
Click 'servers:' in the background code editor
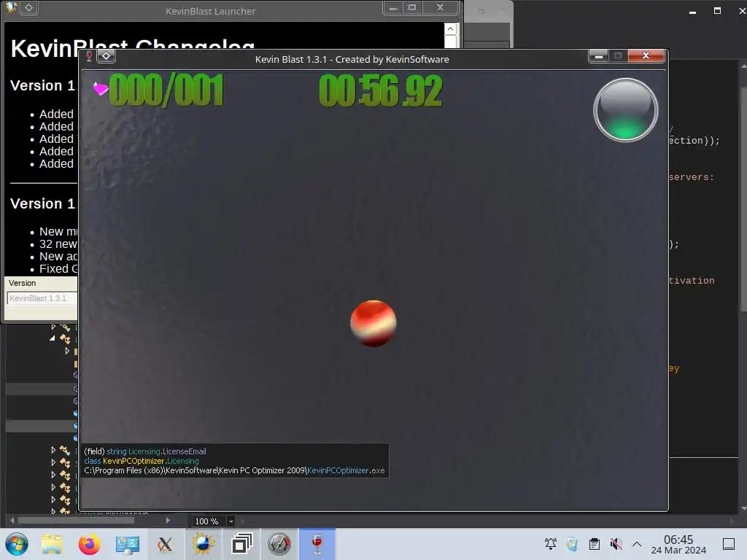point(692,177)
